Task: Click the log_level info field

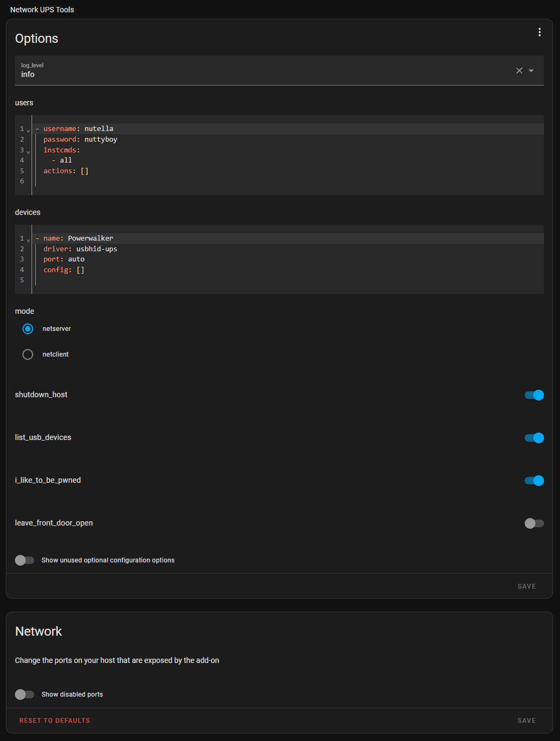Action: [279, 71]
